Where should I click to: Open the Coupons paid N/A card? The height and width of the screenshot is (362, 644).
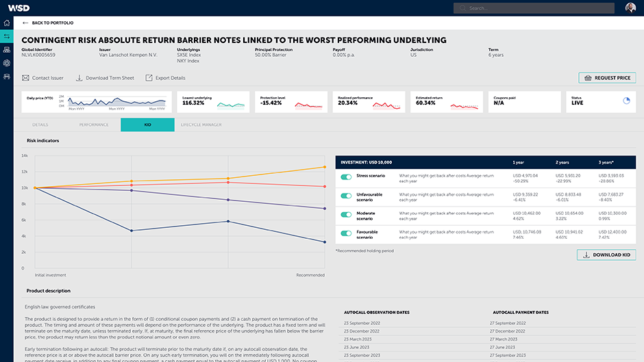pyautogui.click(x=525, y=102)
